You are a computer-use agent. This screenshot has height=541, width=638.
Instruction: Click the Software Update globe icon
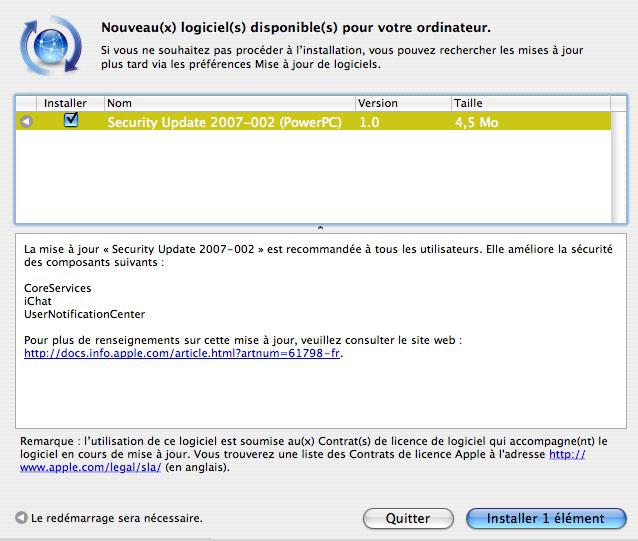tap(51, 45)
